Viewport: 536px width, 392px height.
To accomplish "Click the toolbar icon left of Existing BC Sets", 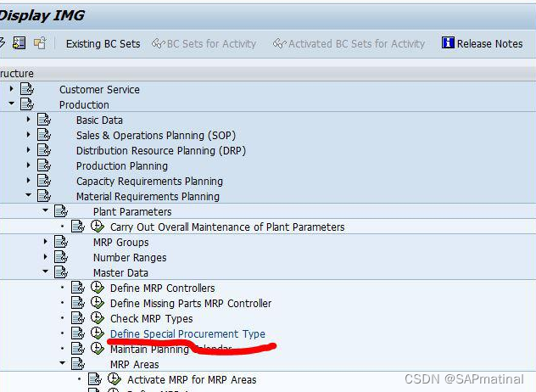I will (x=40, y=43).
